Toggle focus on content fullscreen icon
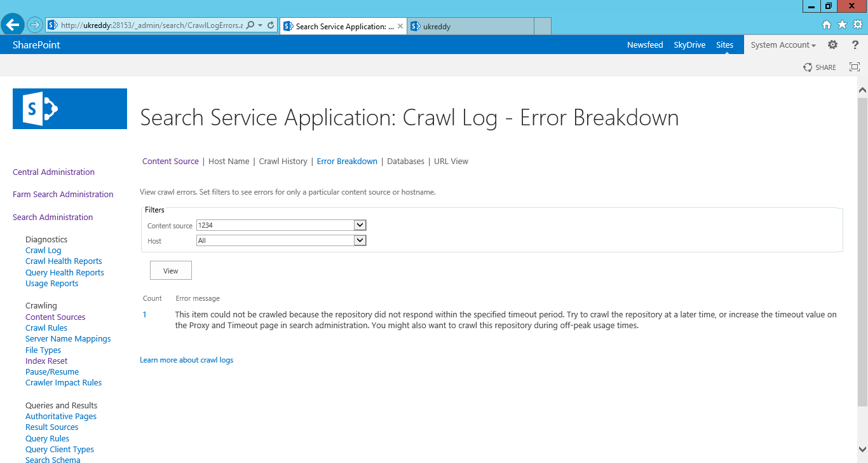Screen dimensions: 868x463 coord(855,67)
